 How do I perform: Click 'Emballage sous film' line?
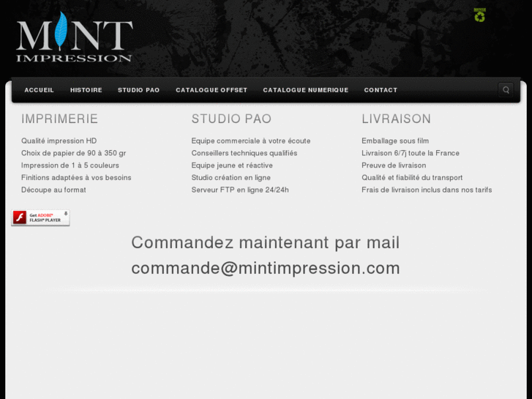[x=395, y=141]
